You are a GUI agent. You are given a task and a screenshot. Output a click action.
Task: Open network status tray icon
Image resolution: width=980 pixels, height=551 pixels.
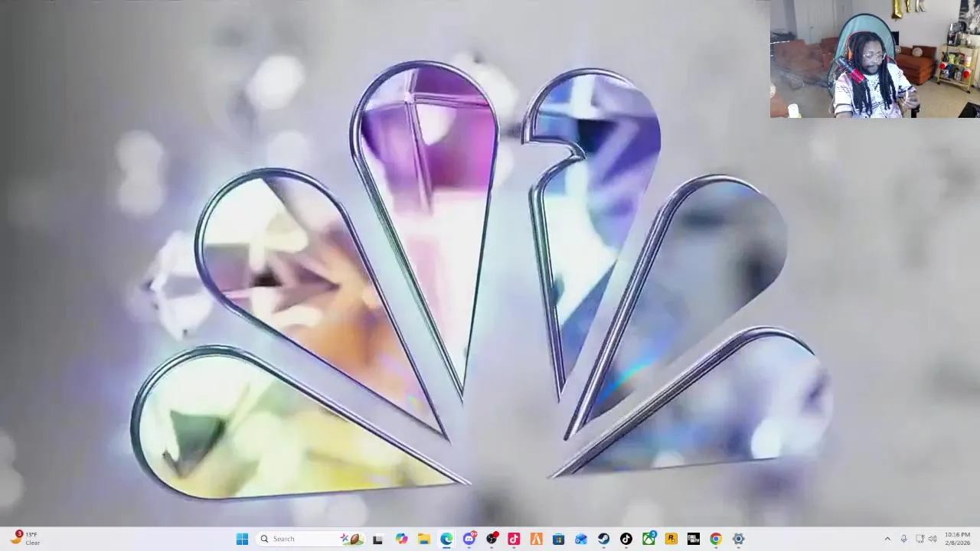pyautogui.click(x=920, y=539)
